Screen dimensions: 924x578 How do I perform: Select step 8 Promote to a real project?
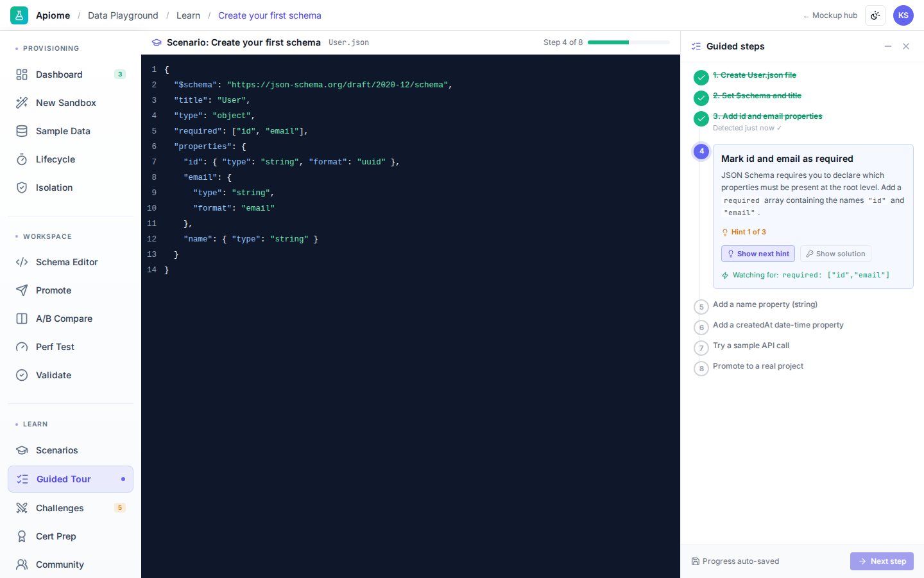[x=758, y=366]
